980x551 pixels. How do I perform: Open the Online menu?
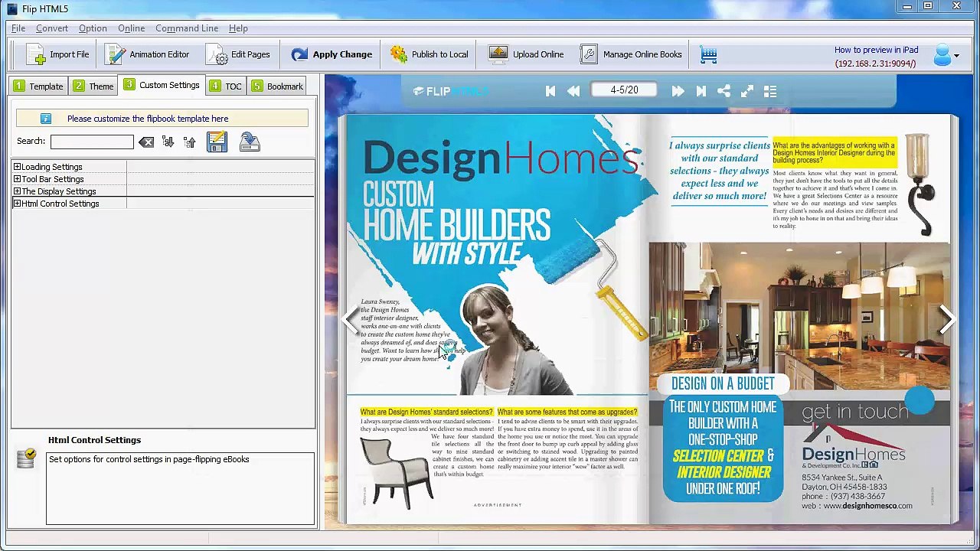pyautogui.click(x=131, y=28)
